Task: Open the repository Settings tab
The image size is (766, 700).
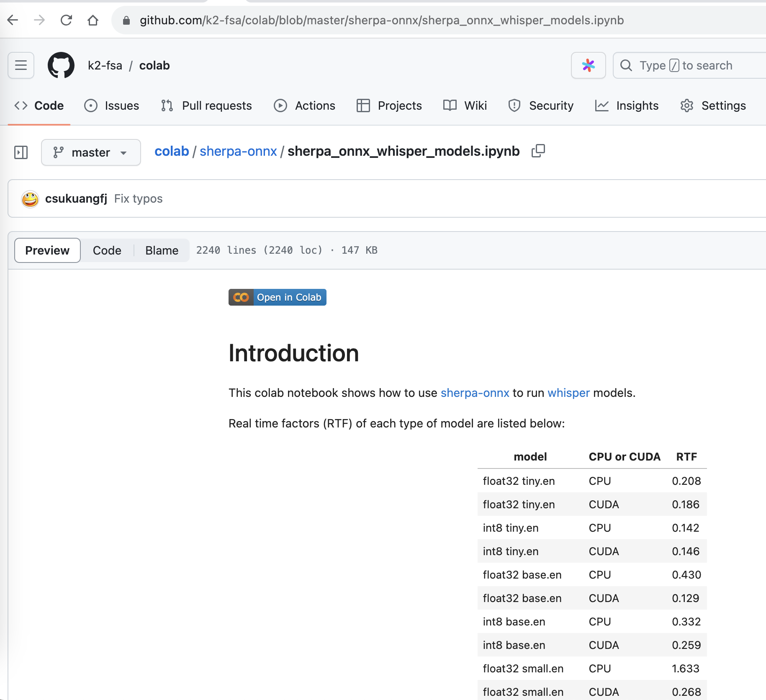Action: [x=713, y=106]
